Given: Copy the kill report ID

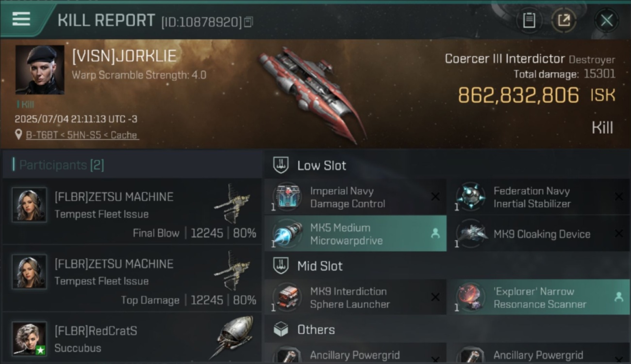Looking at the screenshot, I should (x=249, y=22).
